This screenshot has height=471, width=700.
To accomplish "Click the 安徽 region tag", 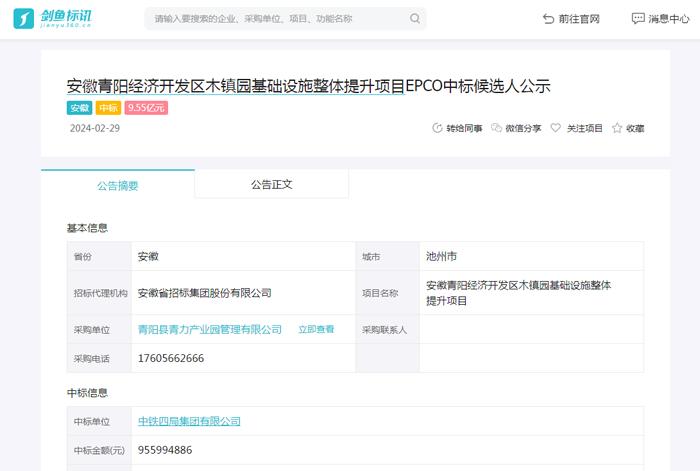I will point(79,108).
